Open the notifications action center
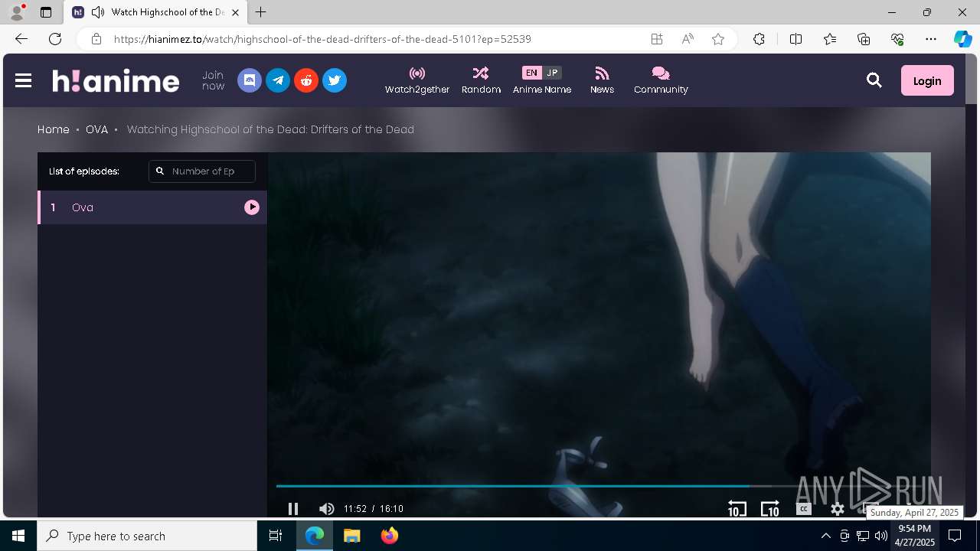 click(x=955, y=536)
